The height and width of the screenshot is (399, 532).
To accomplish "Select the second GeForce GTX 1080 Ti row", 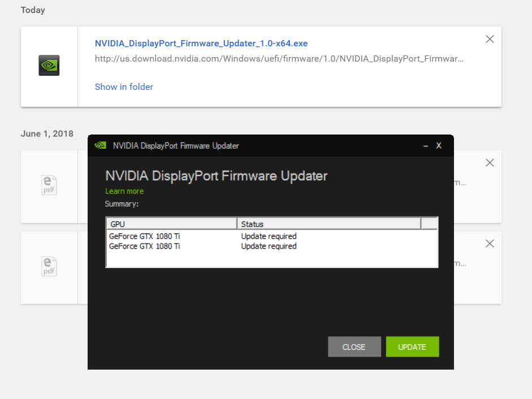I will click(x=145, y=246).
